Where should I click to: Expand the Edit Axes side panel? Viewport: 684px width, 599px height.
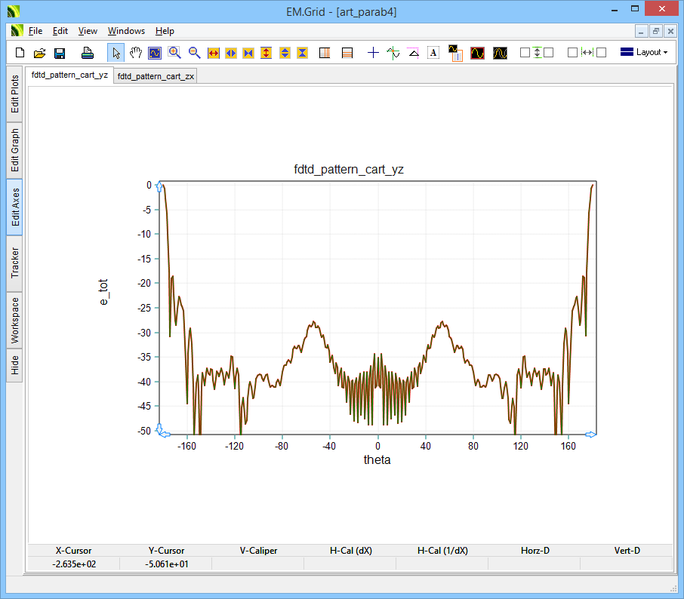coord(15,208)
